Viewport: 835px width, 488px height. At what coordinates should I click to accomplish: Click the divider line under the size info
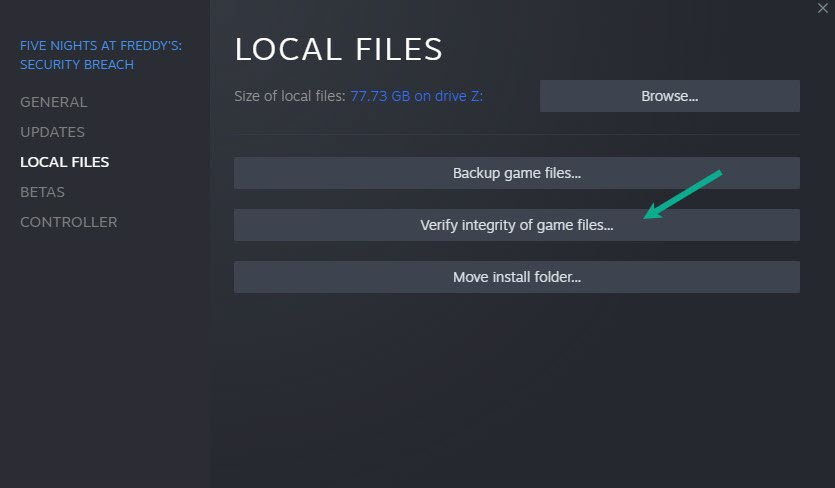pyautogui.click(x=517, y=134)
